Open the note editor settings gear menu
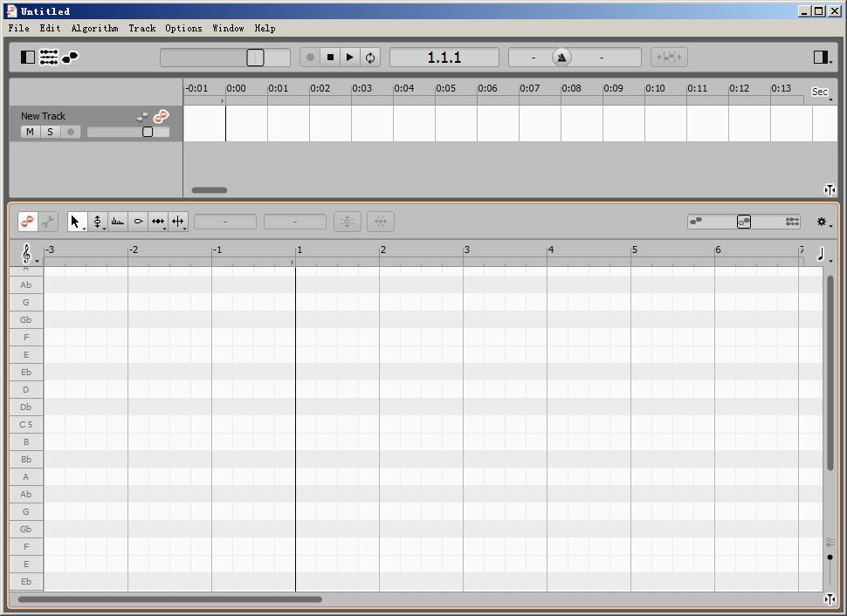 823,222
